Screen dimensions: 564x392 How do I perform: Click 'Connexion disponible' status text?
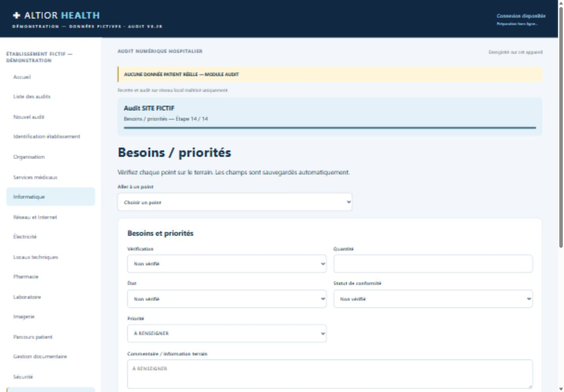521,16
